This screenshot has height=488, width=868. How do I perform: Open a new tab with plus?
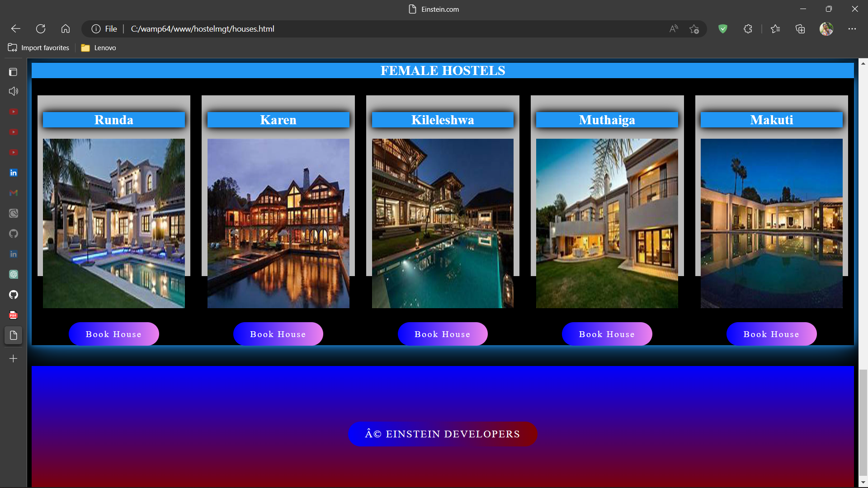[14, 359]
